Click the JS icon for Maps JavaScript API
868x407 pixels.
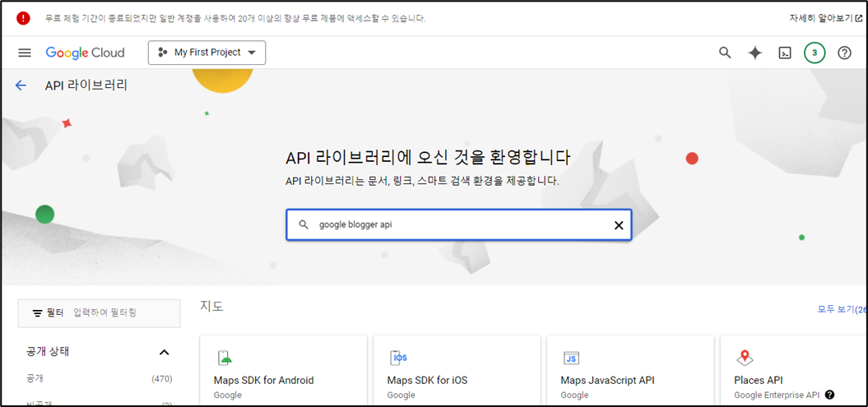(x=571, y=358)
